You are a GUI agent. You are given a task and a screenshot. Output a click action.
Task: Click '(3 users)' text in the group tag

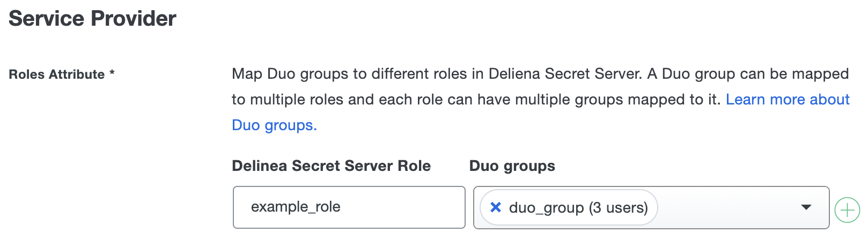click(x=618, y=208)
